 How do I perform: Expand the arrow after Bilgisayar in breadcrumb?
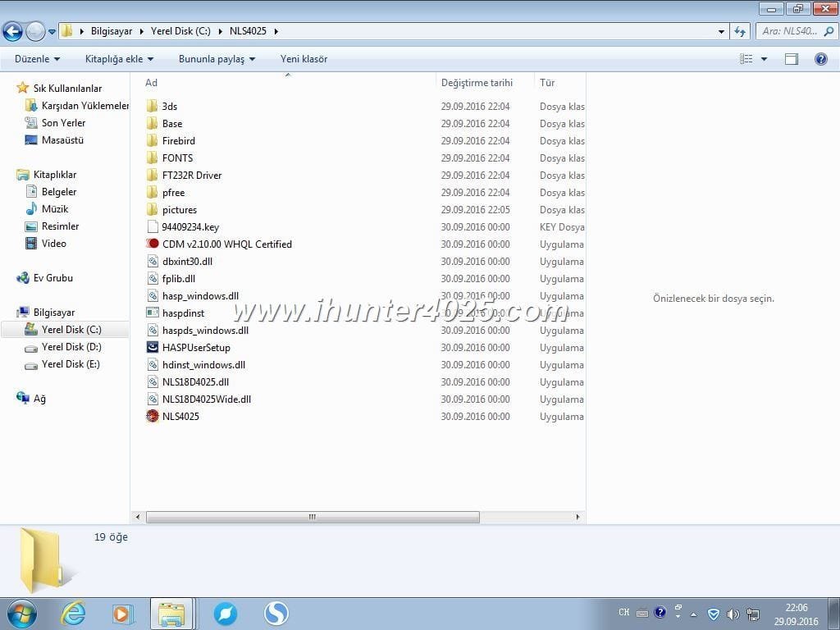click(141, 31)
